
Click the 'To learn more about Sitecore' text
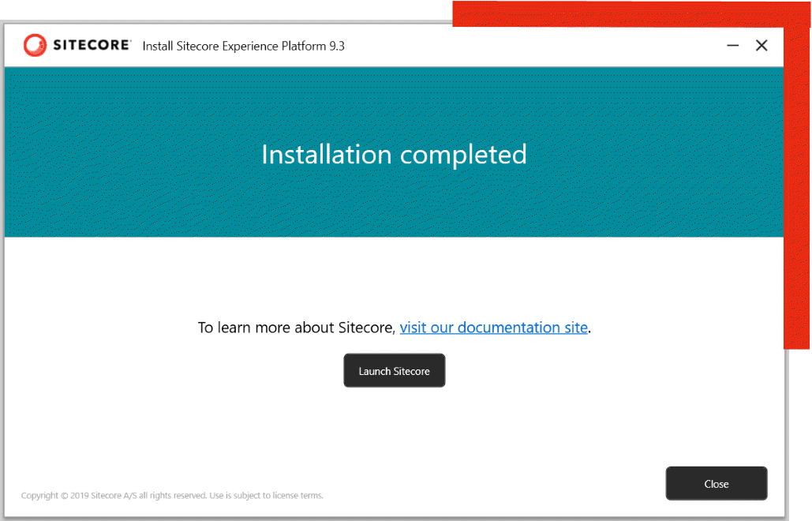297,328
